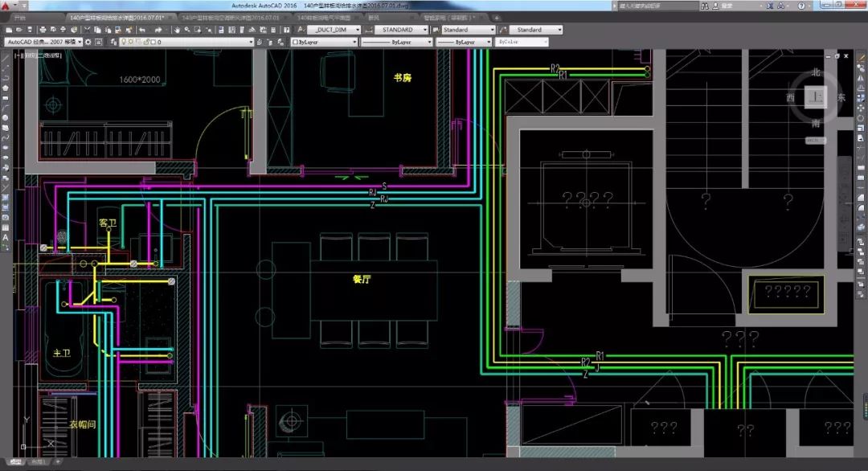Screen dimensions: 868x471
Task: Click the Open file icon
Action: [x=18, y=30]
